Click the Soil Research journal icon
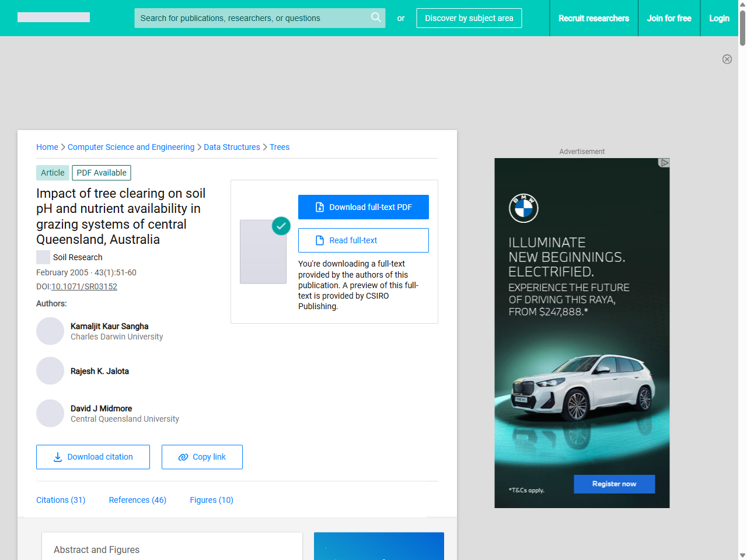747x560 pixels. pyautogui.click(x=43, y=257)
